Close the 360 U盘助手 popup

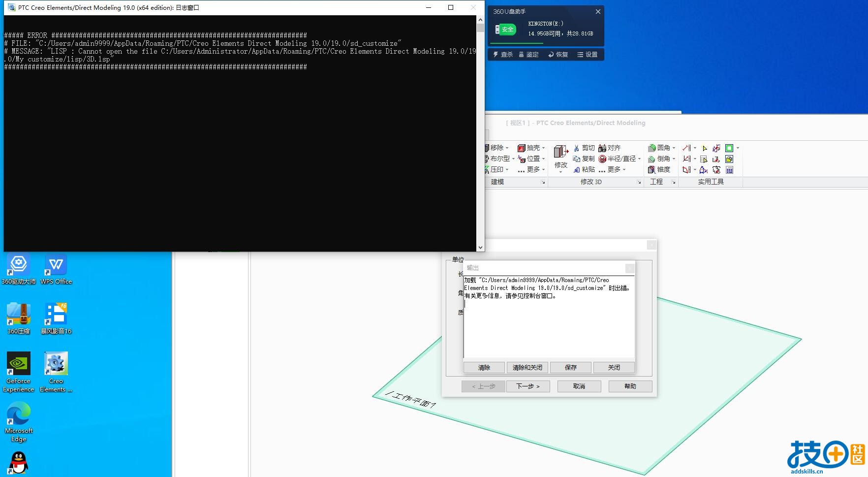click(x=598, y=12)
